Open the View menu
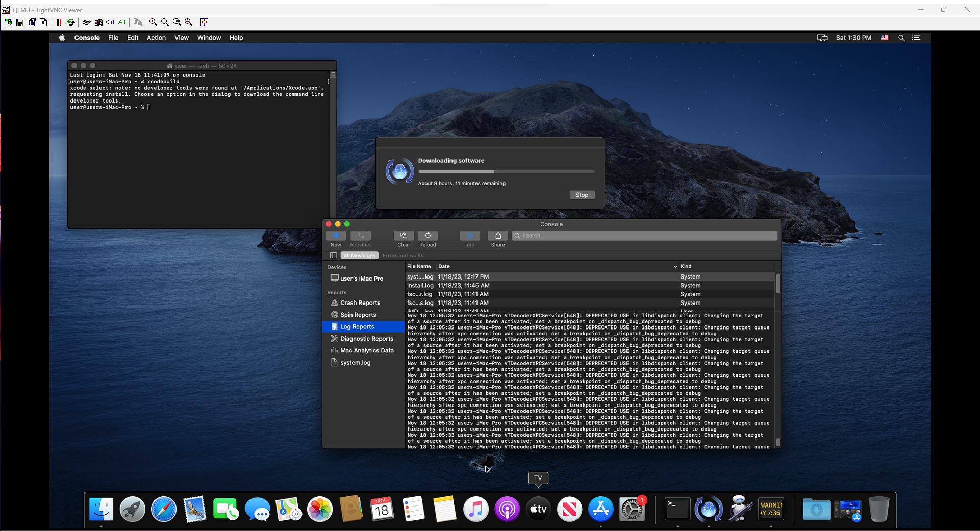 [181, 38]
